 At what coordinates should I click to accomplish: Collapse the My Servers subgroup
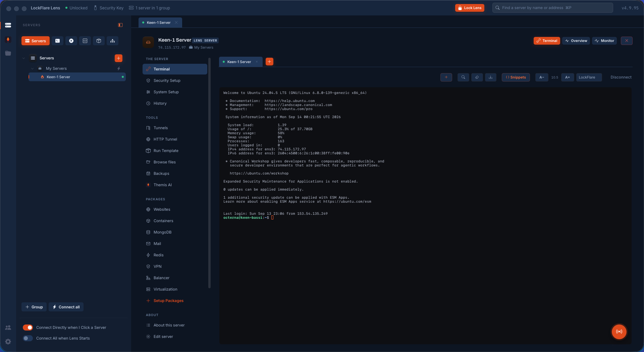click(32, 68)
